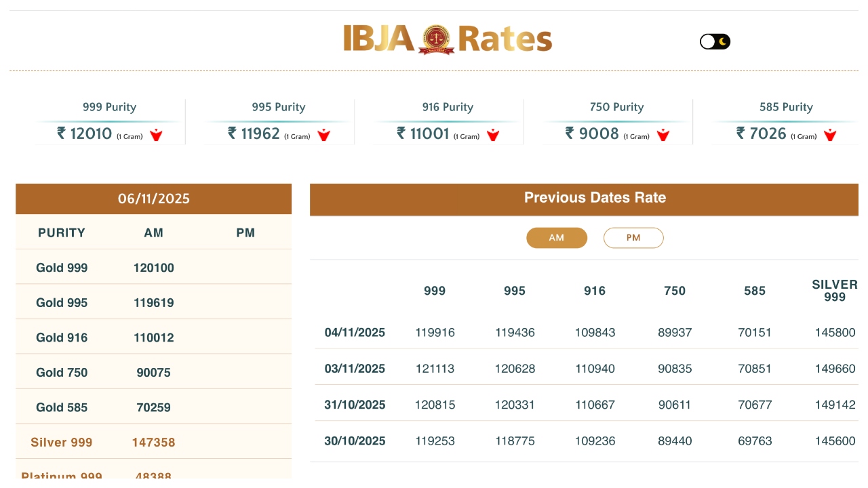
Task: Select the AM rates tab
Action: pyautogui.click(x=557, y=238)
